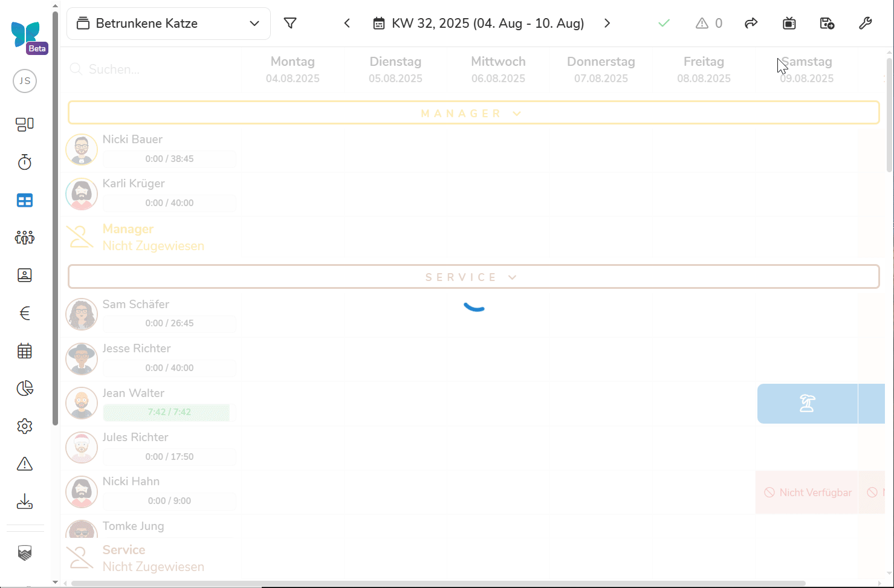Open the stopwatch time tracking icon

[x=25, y=162]
